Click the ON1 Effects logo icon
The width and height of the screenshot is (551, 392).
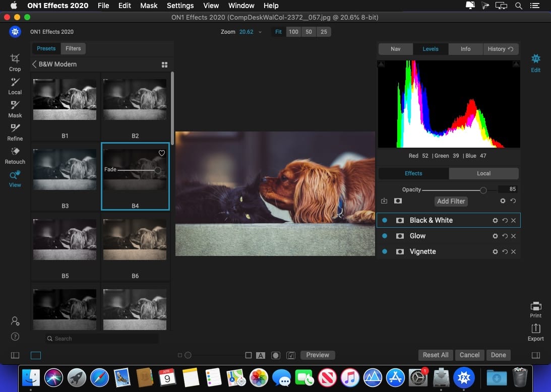(x=15, y=32)
